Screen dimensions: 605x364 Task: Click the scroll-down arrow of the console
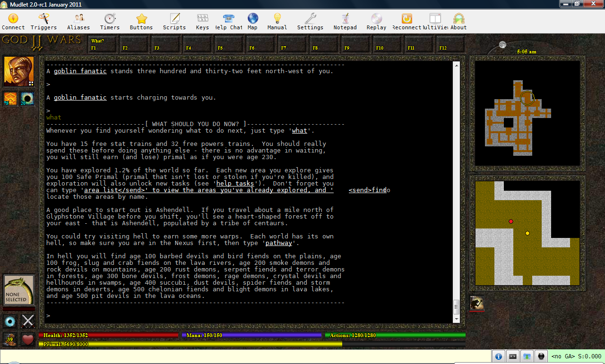456,319
